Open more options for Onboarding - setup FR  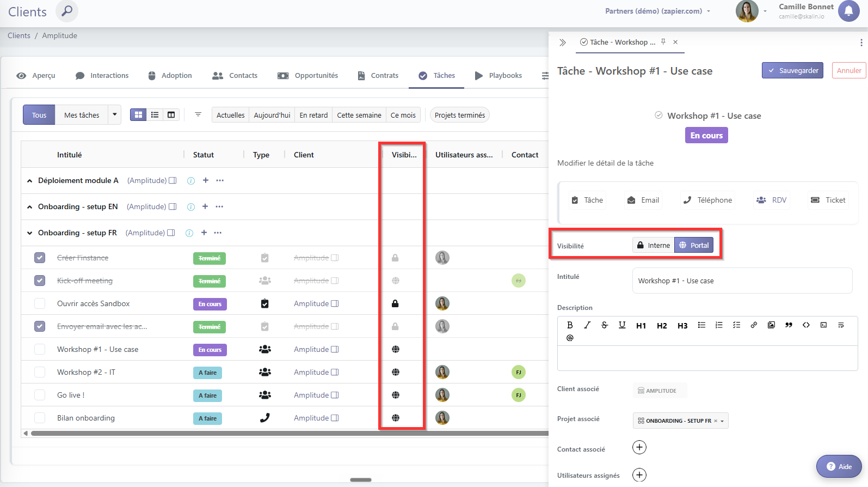[x=218, y=233]
